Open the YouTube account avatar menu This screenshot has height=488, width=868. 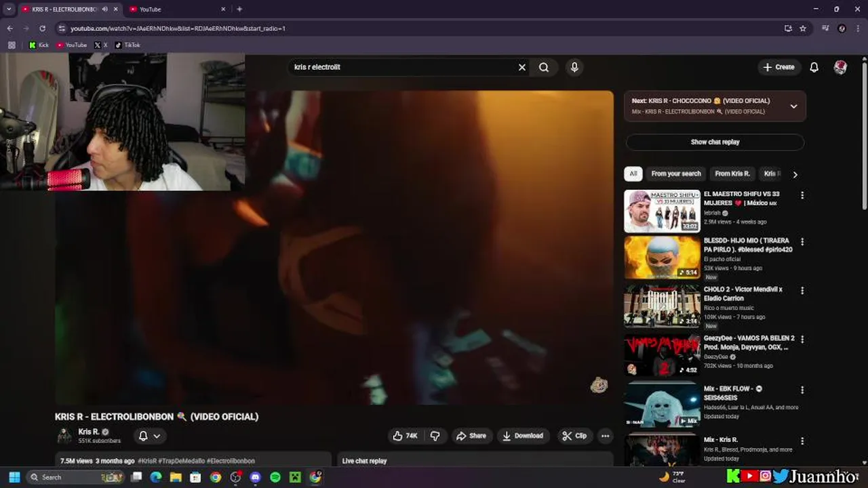tap(840, 67)
